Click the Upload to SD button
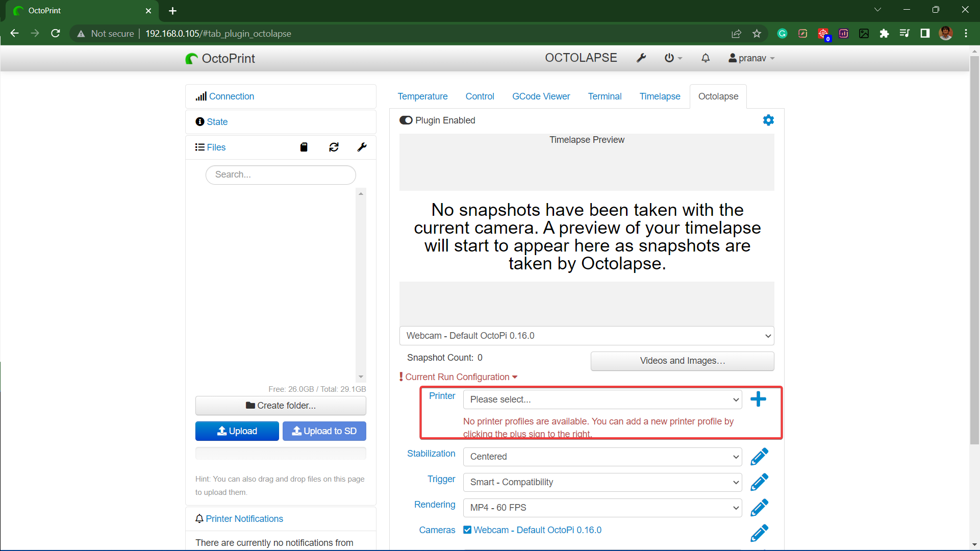The height and width of the screenshot is (551, 980). pos(324,431)
